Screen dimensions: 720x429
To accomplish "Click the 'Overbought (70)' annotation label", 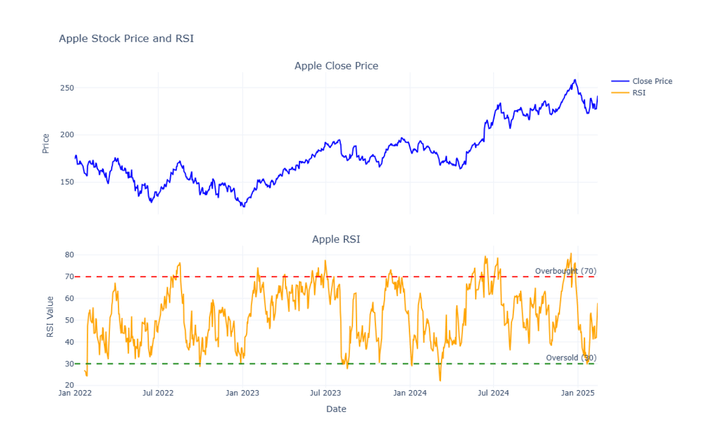I will tap(565, 271).
